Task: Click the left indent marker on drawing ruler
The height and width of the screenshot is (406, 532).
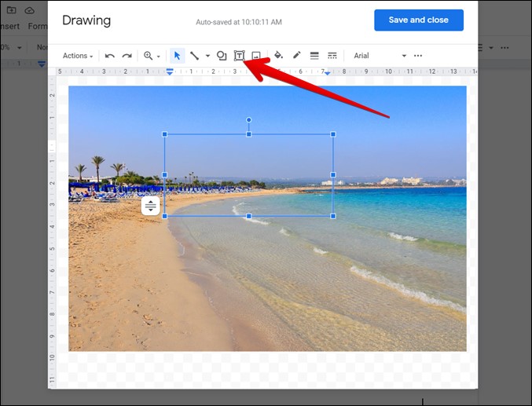Action: [170, 71]
